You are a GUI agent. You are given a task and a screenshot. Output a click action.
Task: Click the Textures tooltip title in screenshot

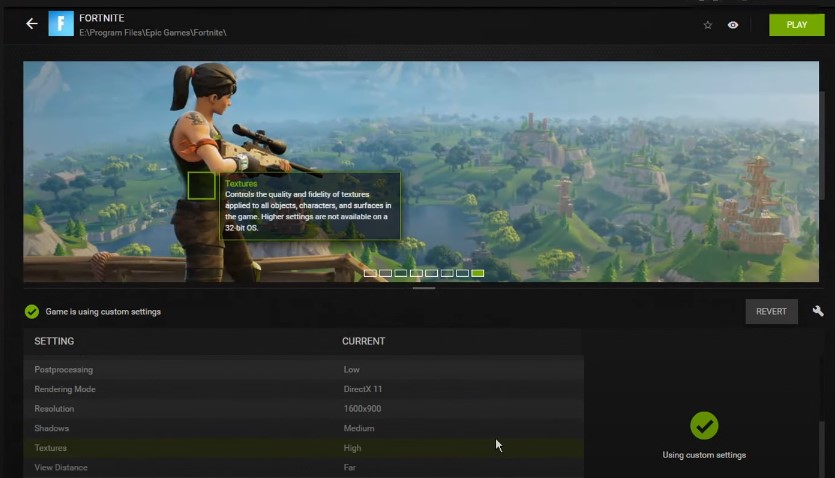click(x=241, y=184)
